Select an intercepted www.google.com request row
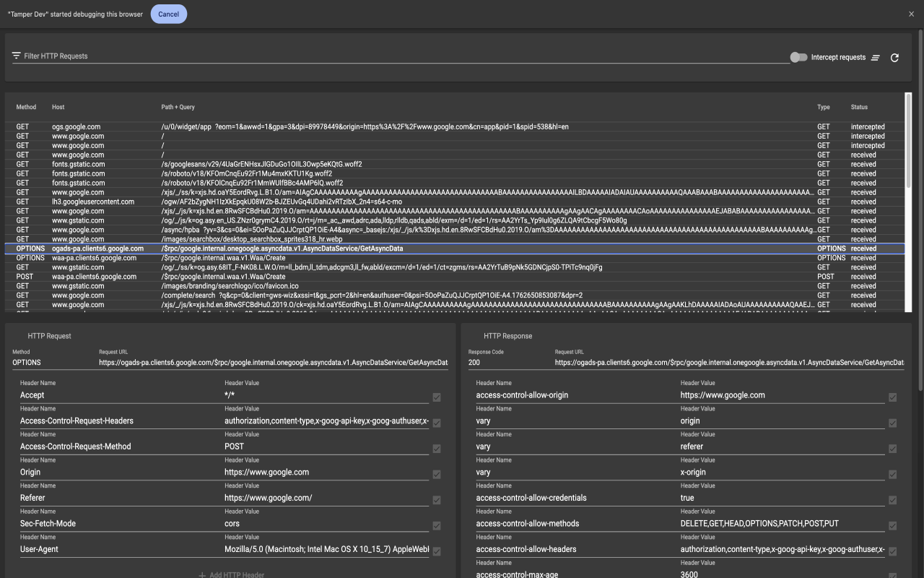Image resolution: width=924 pixels, height=578 pixels. (x=289, y=136)
